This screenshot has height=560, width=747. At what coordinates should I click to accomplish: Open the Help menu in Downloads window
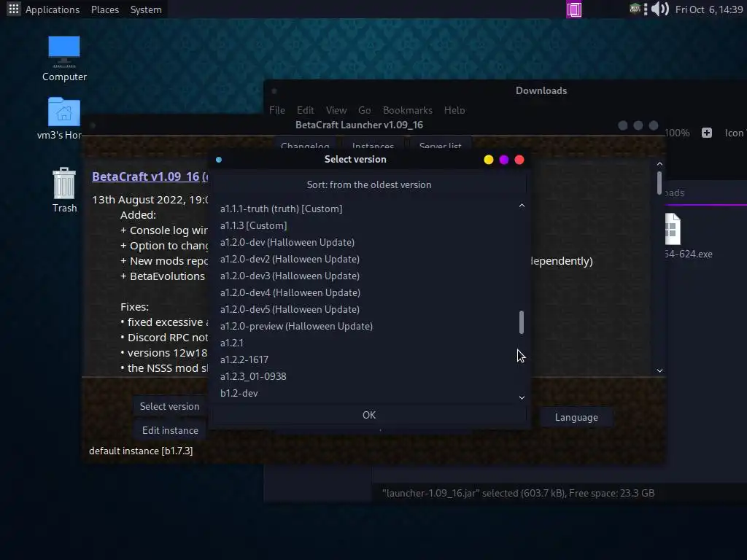[x=454, y=110]
